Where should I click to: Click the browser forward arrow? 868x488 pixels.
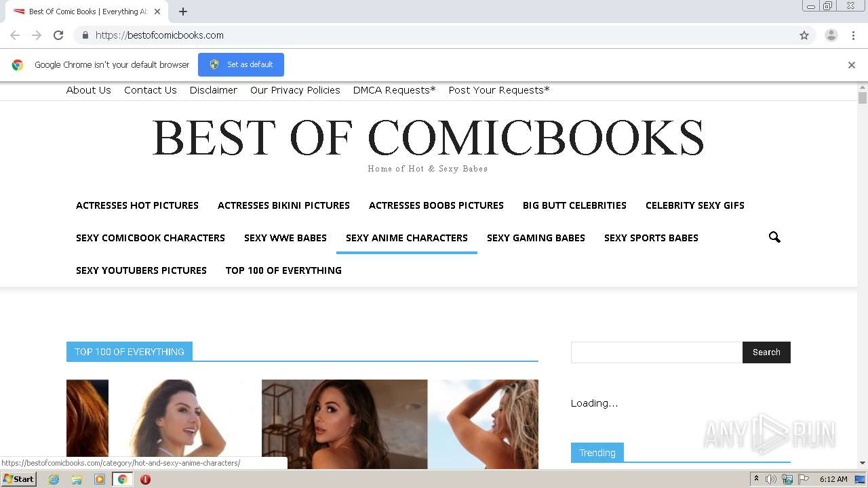click(x=37, y=35)
